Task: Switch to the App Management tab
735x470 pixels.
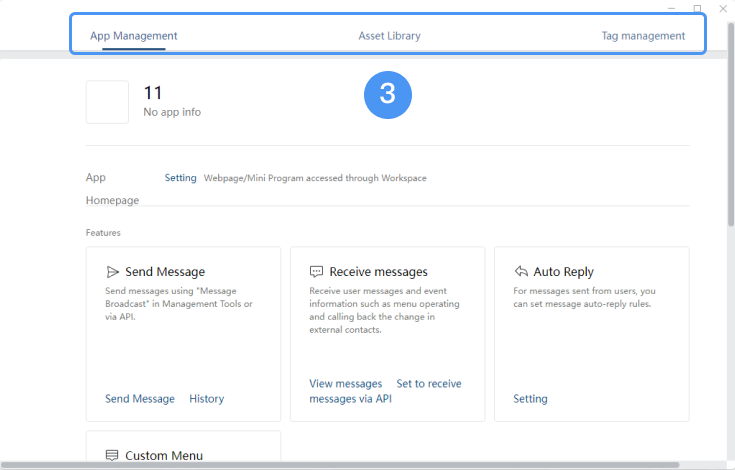Action: (133, 36)
